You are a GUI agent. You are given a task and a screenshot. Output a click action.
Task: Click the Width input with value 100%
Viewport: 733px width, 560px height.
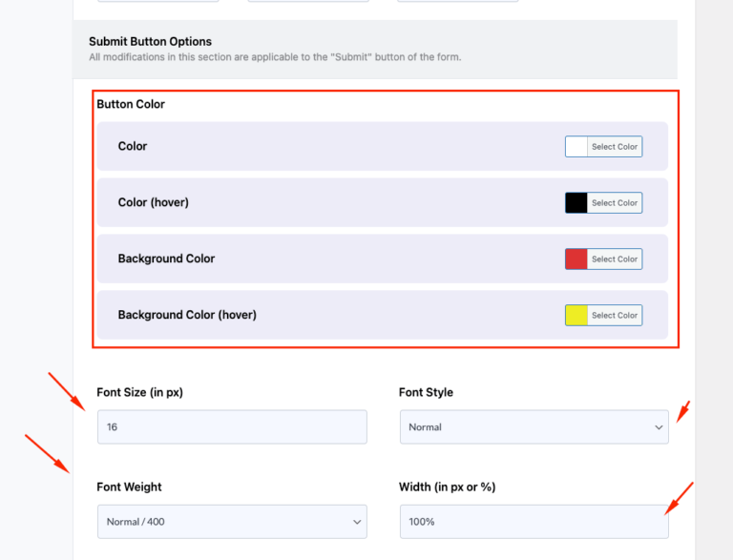tap(534, 522)
